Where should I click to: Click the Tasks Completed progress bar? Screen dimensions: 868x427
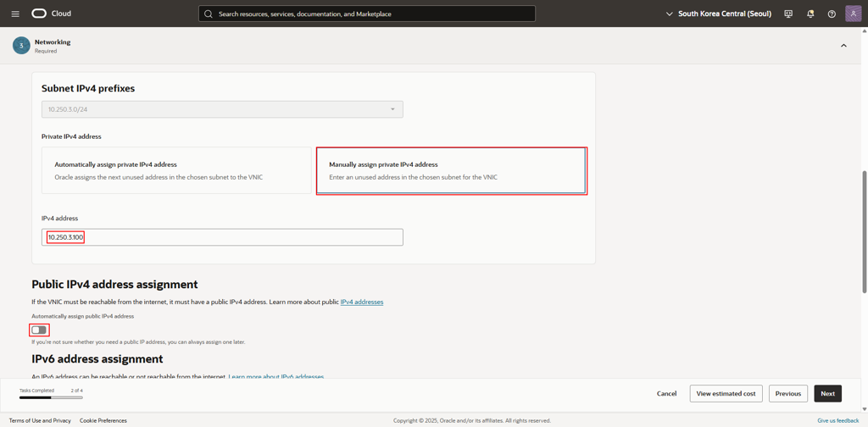(51, 396)
